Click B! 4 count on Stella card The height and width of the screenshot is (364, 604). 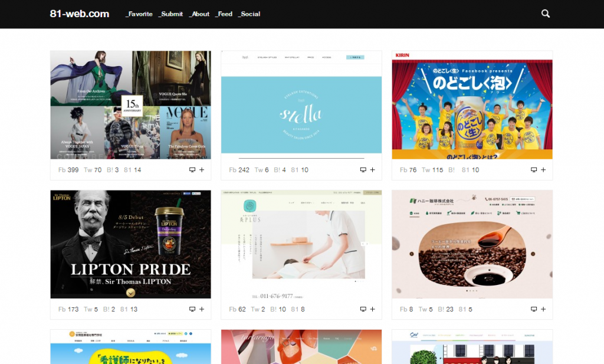280,170
